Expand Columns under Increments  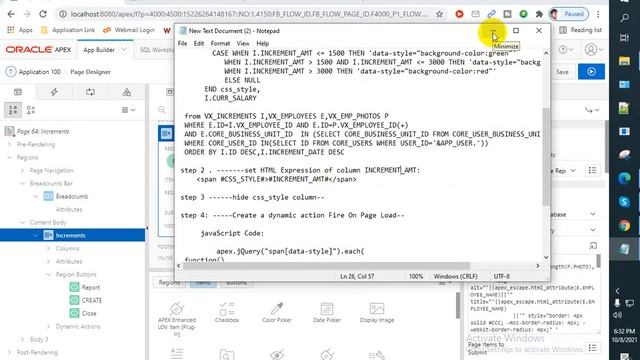[x=49, y=249]
